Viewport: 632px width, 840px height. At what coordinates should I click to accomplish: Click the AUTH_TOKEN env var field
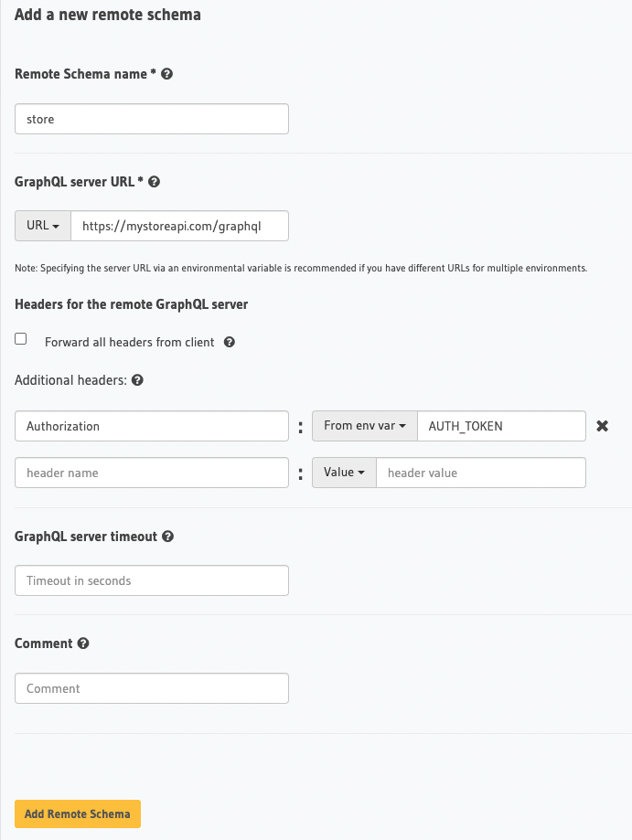coord(501,426)
